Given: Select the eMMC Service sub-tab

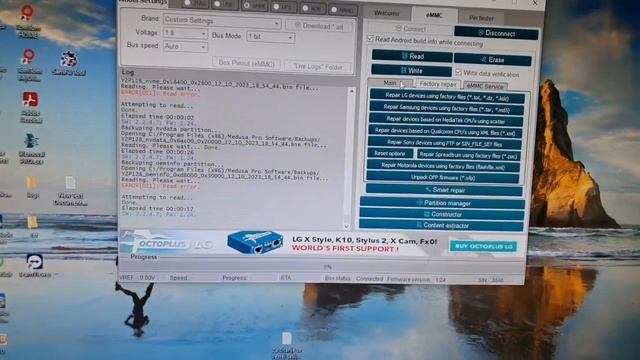Looking at the screenshot, I should (x=485, y=86).
